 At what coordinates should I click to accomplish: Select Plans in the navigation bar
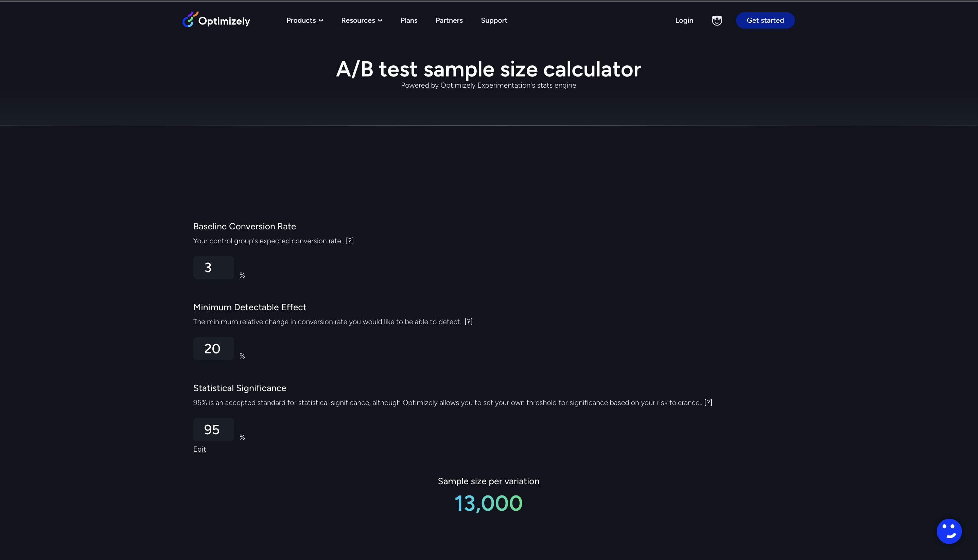pyautogui.click(x=409, y=20)
